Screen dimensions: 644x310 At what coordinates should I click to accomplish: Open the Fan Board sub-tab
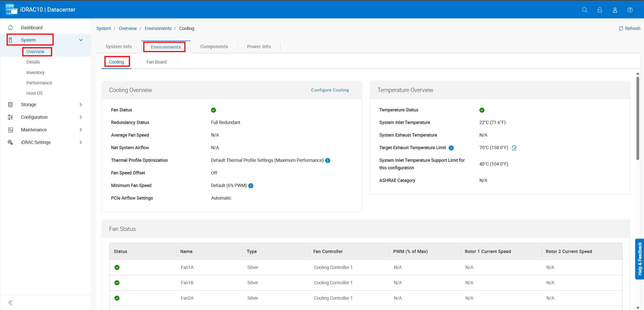click(156, 62)
